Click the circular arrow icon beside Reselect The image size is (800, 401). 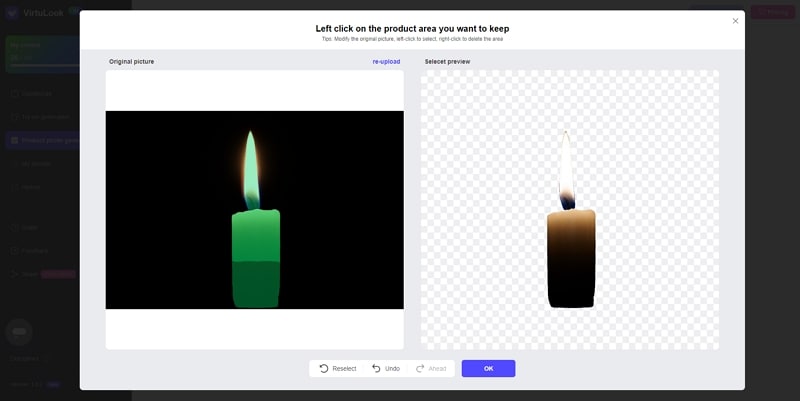click(x=324, y=368)
